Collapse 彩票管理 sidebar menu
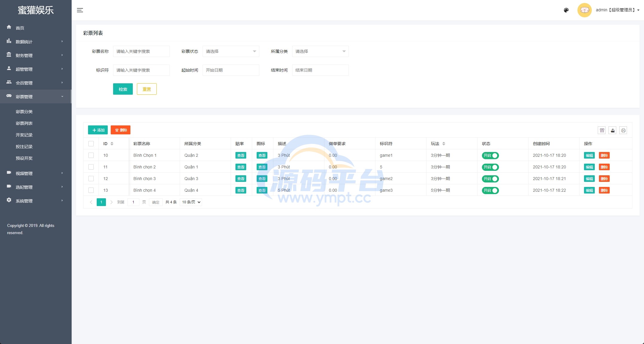 [x=36, y=96]
